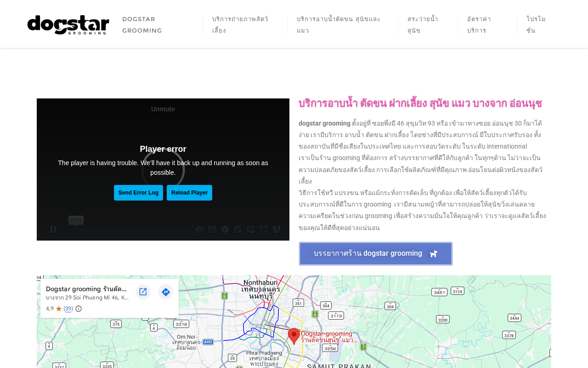The image size is (588, 368).
Task: Click Reload Player button
Action: pos(189,193)
